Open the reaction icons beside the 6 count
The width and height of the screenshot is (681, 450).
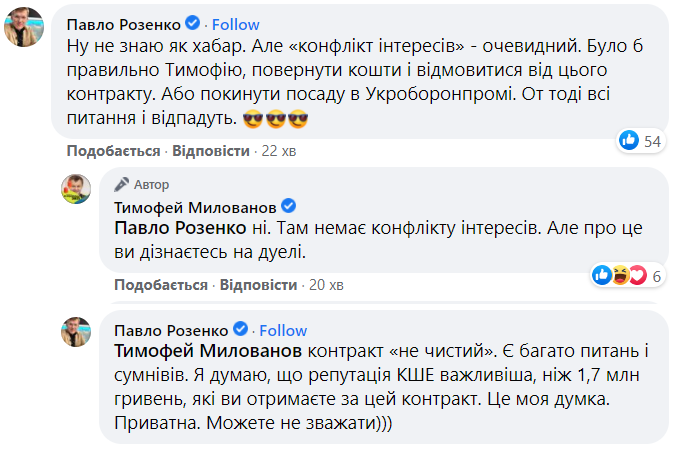click(623, 275)
